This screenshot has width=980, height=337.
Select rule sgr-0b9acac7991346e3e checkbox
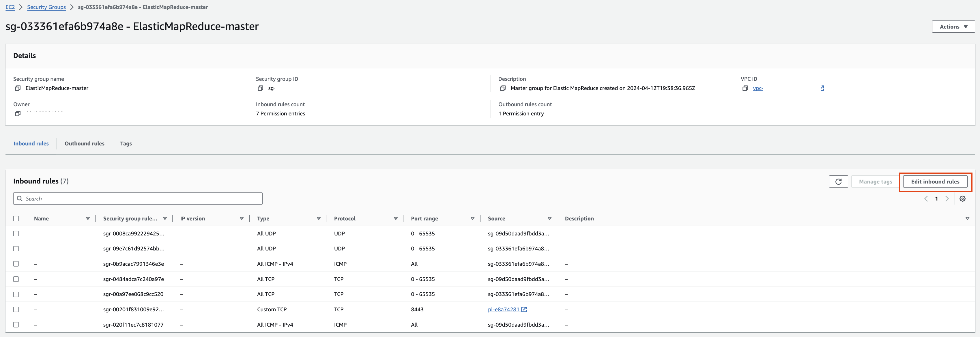(x=16, y=264)
